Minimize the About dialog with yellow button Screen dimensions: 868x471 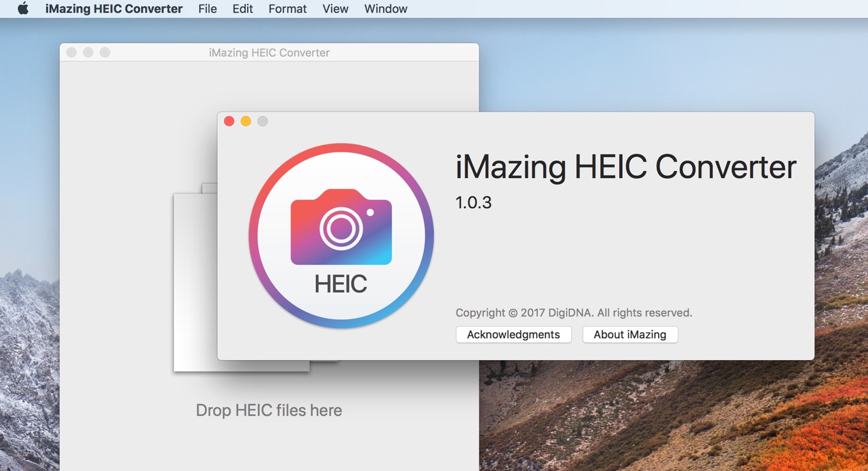point(246,121)
